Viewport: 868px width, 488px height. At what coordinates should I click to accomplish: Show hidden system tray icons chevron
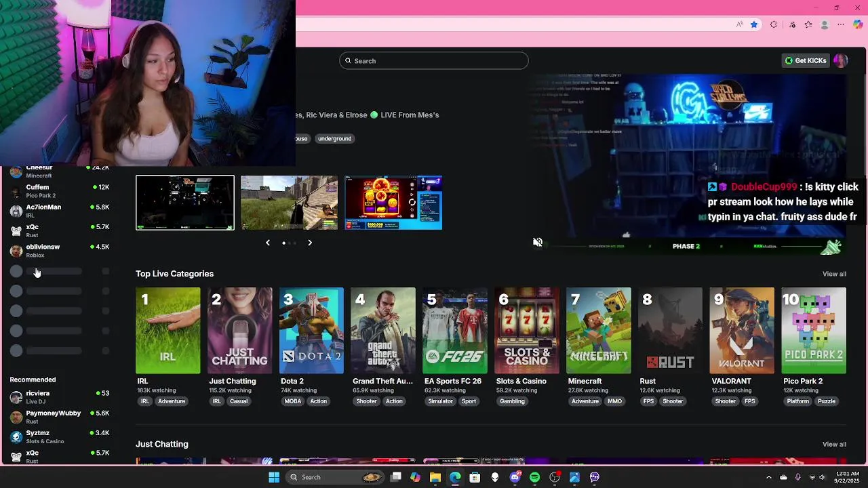768,477
